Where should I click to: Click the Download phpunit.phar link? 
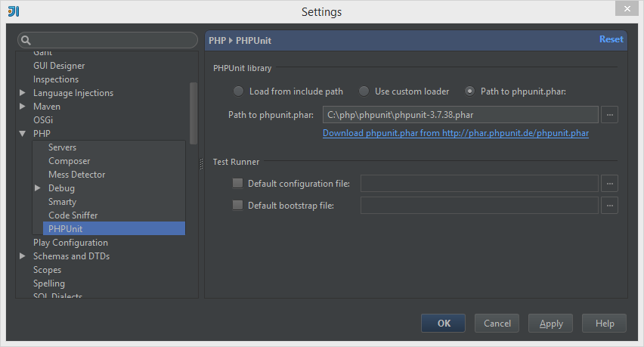(456, 133)
